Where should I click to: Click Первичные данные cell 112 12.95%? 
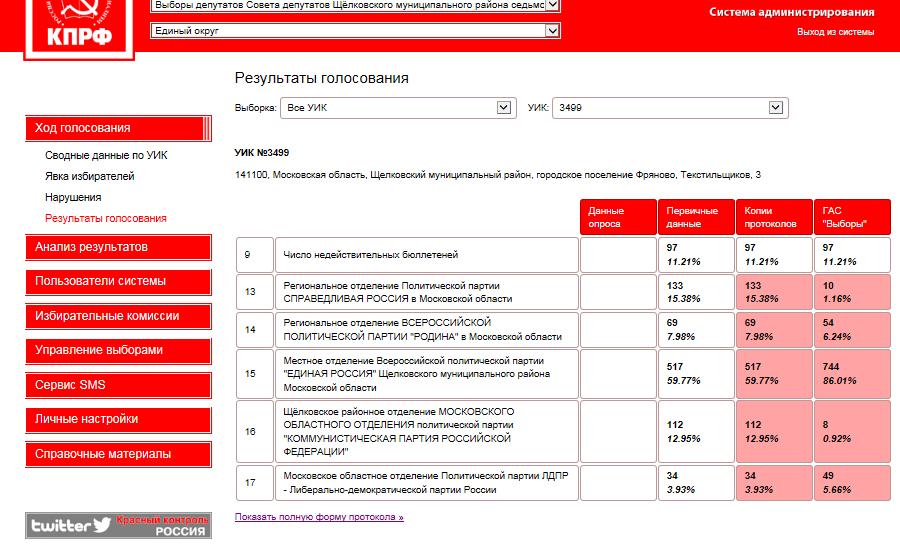pyautogui.click(x=696, y=431)
